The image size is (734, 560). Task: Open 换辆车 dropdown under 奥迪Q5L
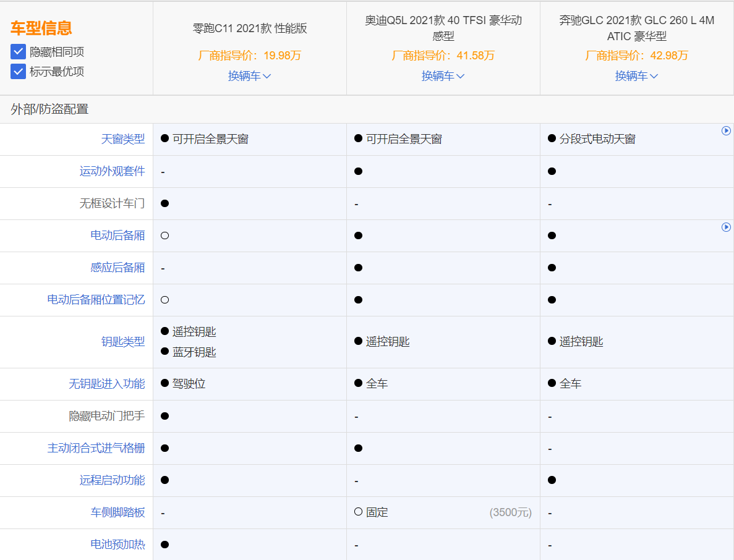pos(443,76)
